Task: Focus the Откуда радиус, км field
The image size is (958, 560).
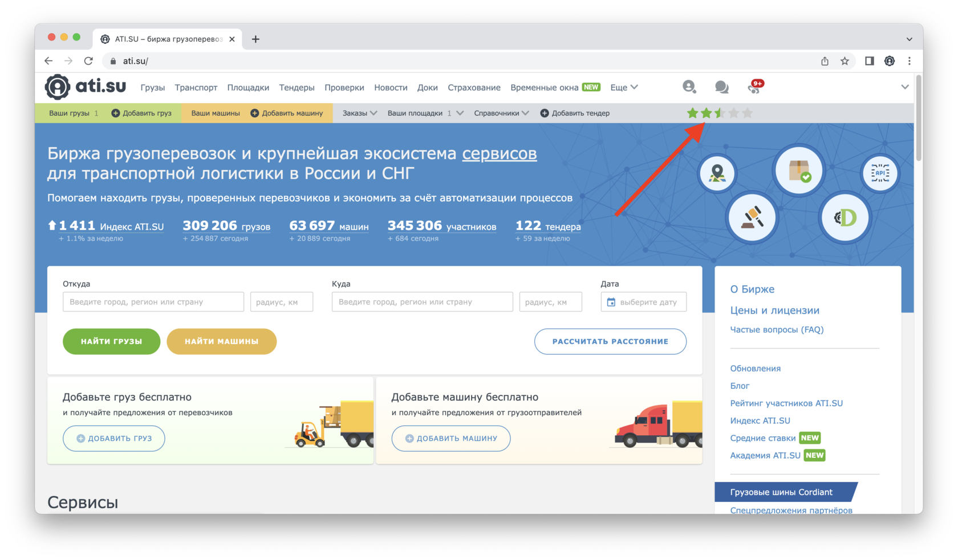Action: pyautogui.click(x=282, y=302)
